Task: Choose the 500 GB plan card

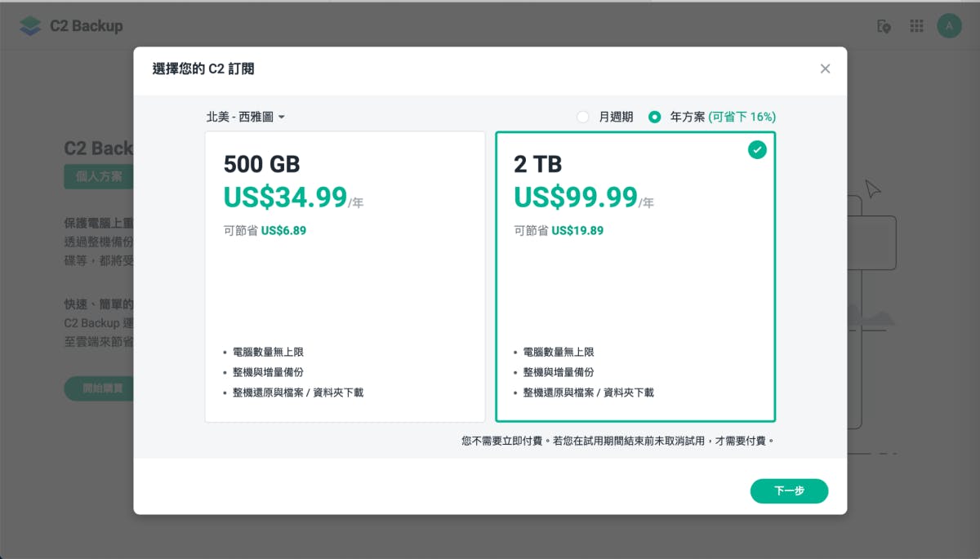Action: point(345,277)
